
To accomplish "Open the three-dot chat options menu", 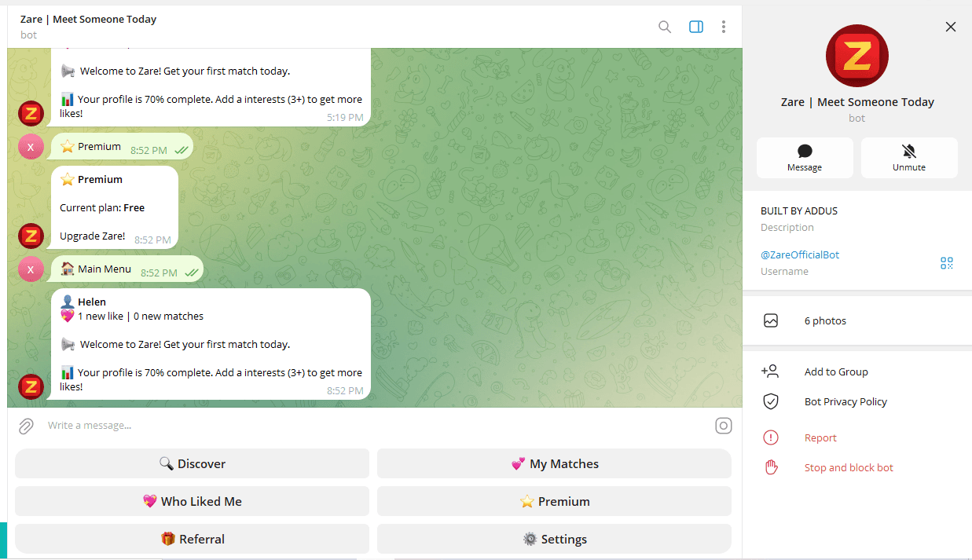I will [x=724, y=27].
